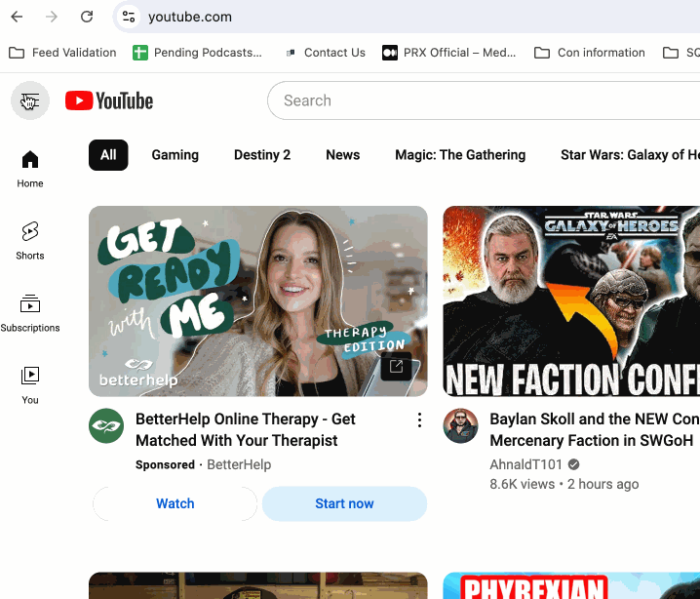Click the AhnaldT101 verified badge

pos(573,464)
